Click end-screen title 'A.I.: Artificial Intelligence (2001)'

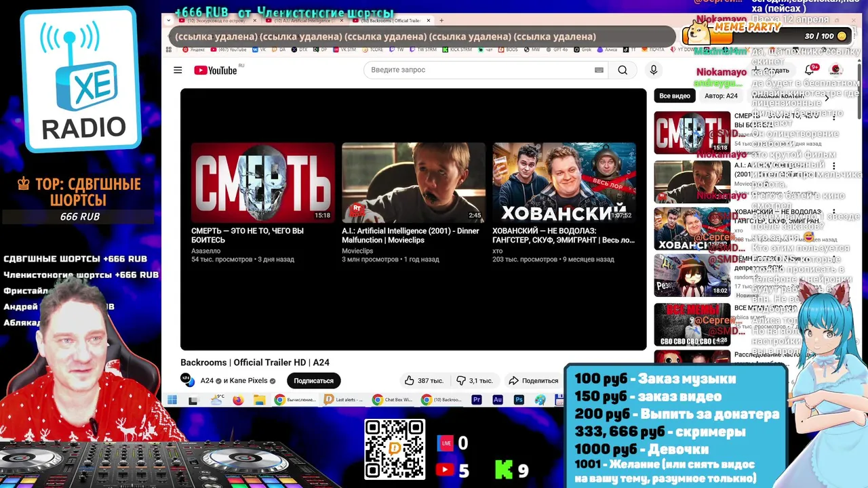tap(410, 235)
